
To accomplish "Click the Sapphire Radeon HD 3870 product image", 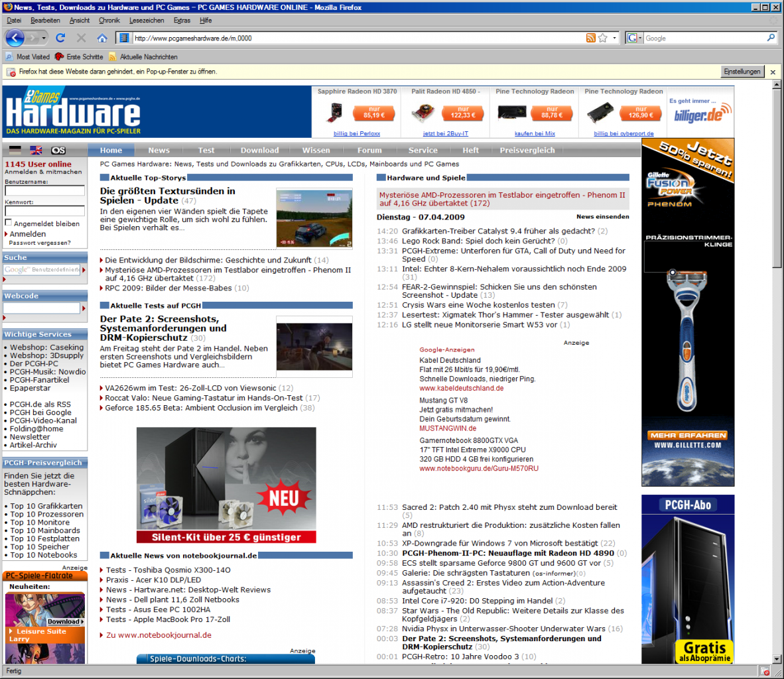I will point(334,113).
